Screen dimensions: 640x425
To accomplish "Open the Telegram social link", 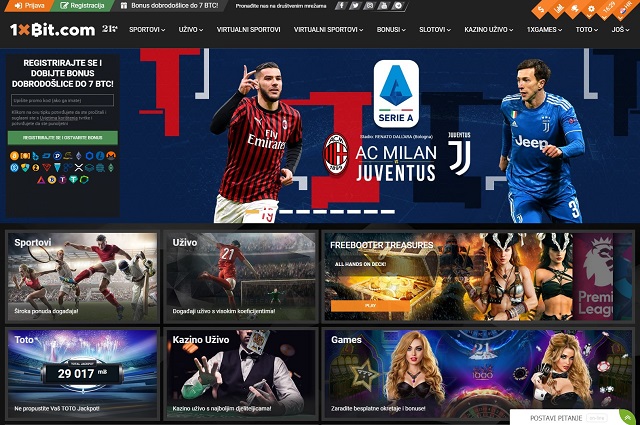I will point(398,6).
